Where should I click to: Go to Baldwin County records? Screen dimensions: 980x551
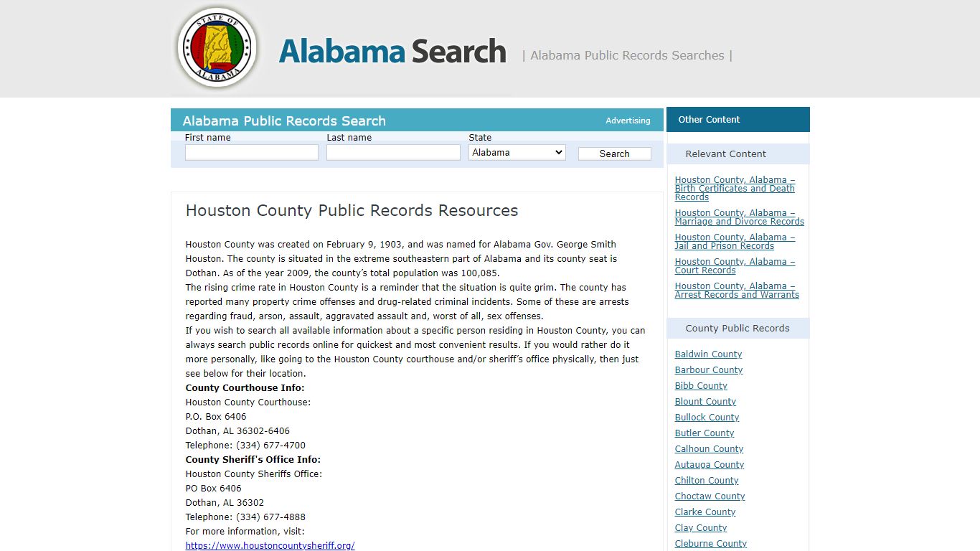coord(708,354)
